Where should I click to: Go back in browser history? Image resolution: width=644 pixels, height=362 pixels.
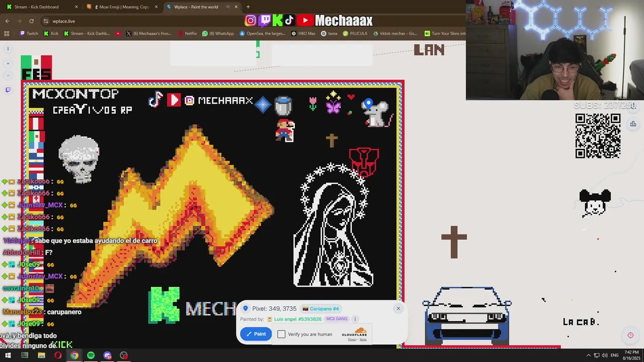(7, 21)
